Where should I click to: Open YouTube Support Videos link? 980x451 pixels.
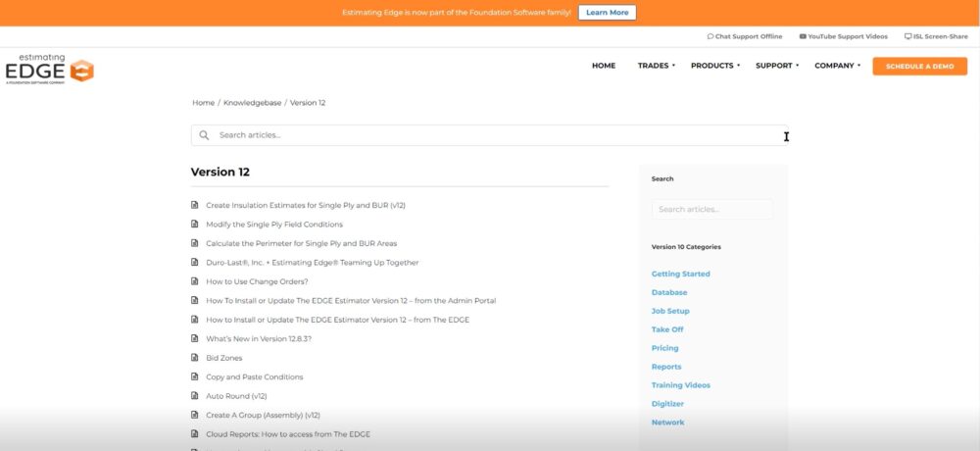pos(843,36)
